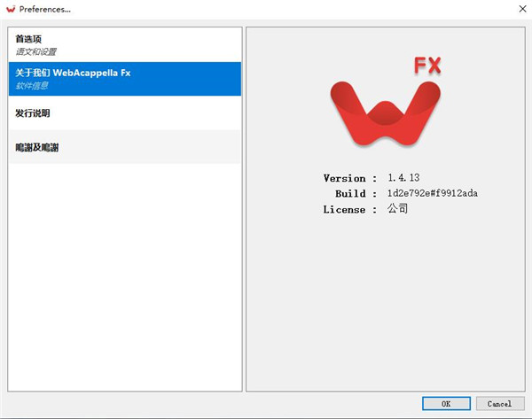Open the 首选项 preferences section
This screenshot has height=419, width=532.
click(x=125, y=45)
